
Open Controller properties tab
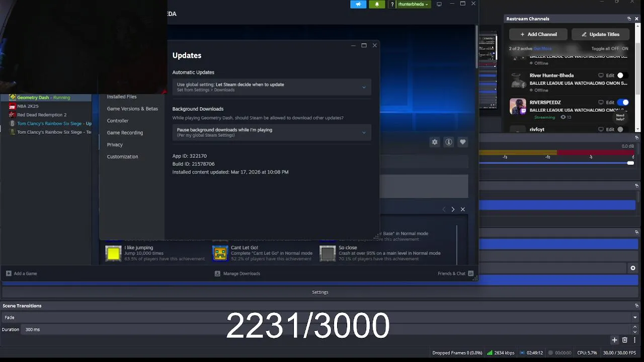tap(118, 121)
